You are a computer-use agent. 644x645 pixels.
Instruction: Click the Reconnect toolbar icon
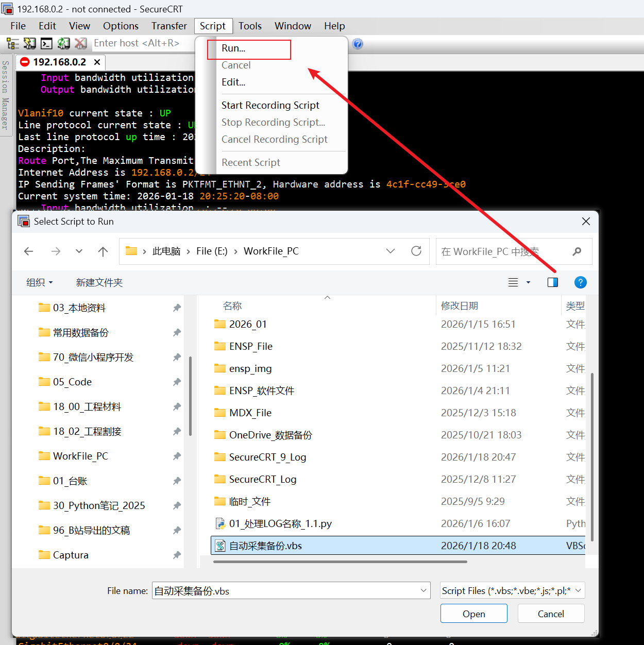click(x=63, y=44)
